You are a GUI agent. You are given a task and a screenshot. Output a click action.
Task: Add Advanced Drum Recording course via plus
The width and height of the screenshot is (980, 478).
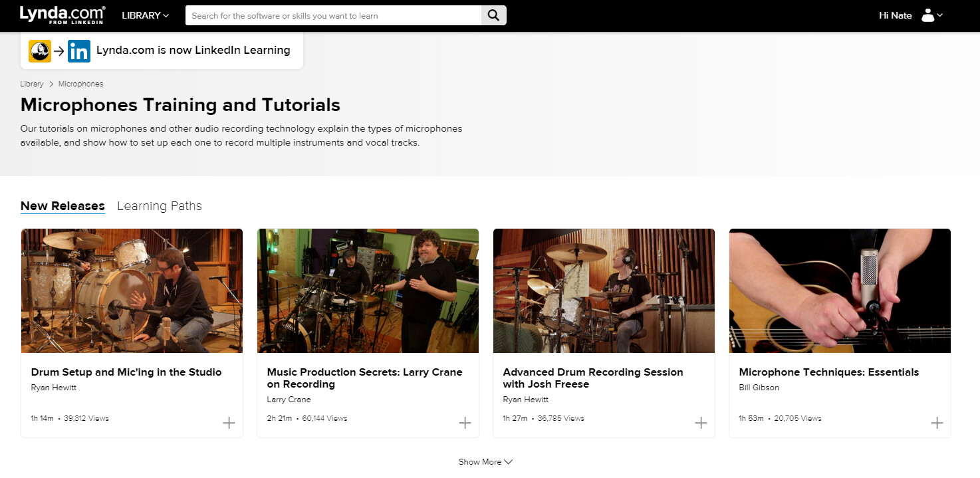click(701, 423)
